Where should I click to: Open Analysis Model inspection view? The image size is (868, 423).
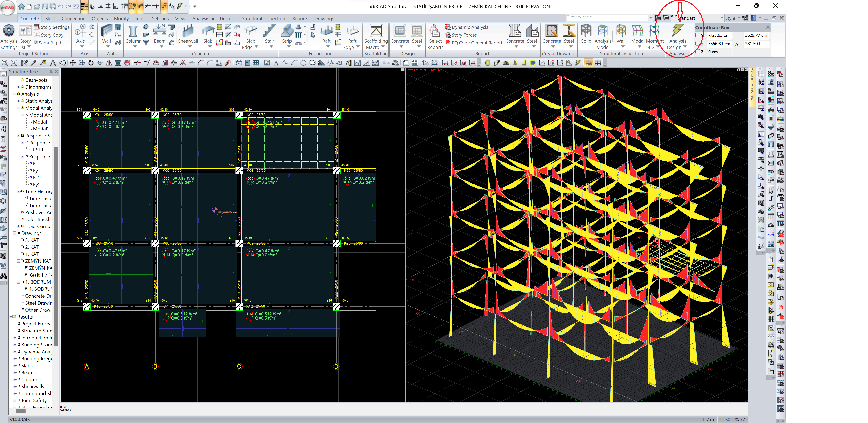pyautogui.click(x=603, y=31)
